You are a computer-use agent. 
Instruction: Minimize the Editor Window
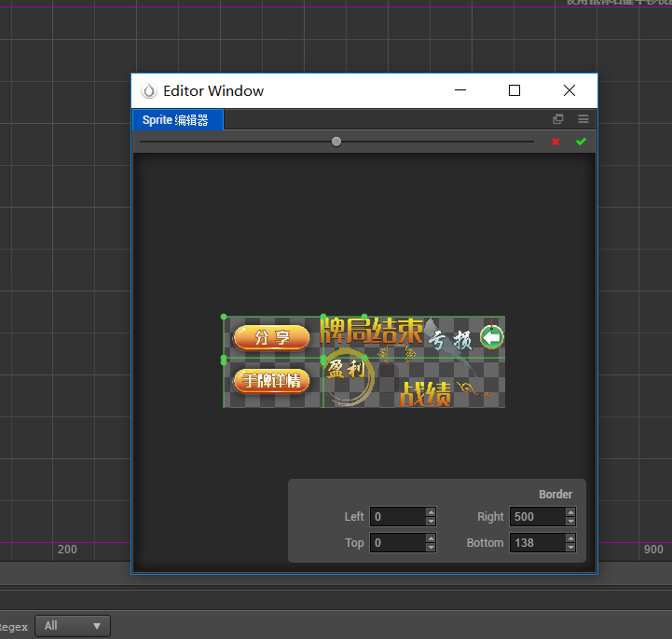click(x=459, y=90)
